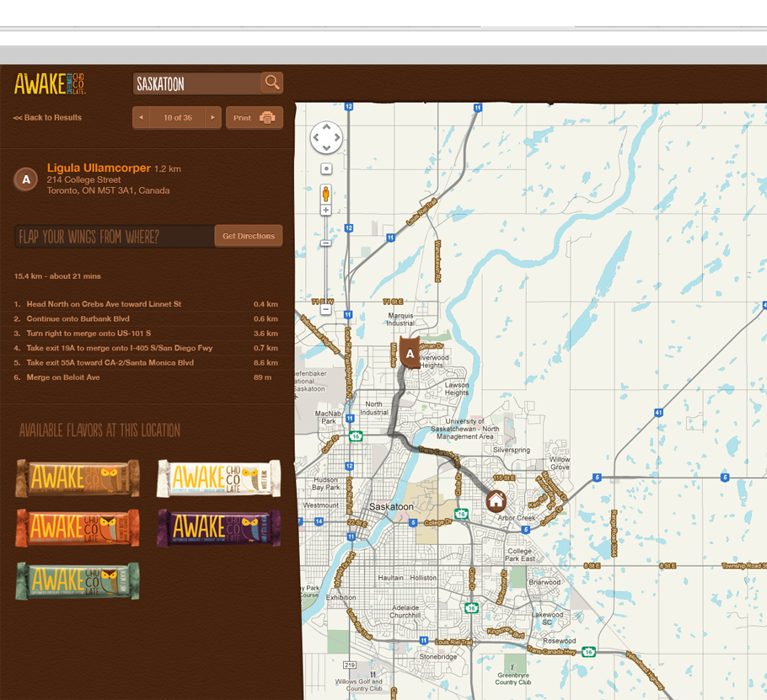This screenshot has width=767, height=700.
Task: Select step 1 Head North on Crebs Ave
Action: coord(146,304)
